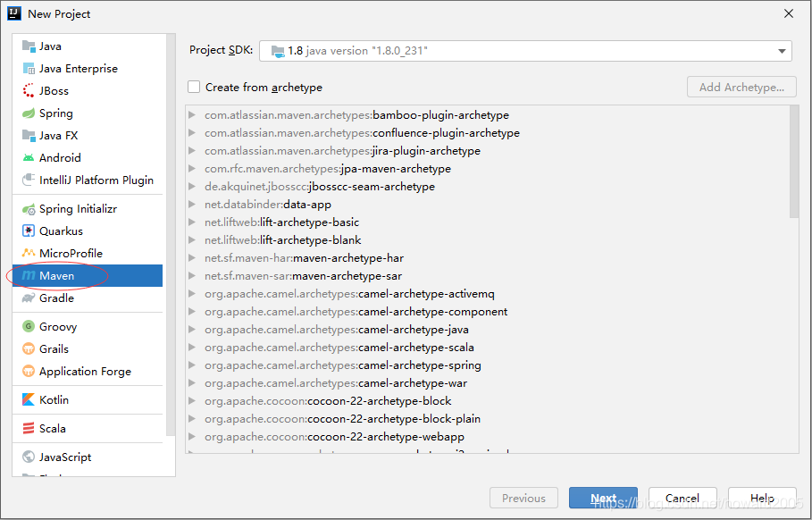Pick the Application Forge icon
812x520 pixels.
tap(29, 371)
